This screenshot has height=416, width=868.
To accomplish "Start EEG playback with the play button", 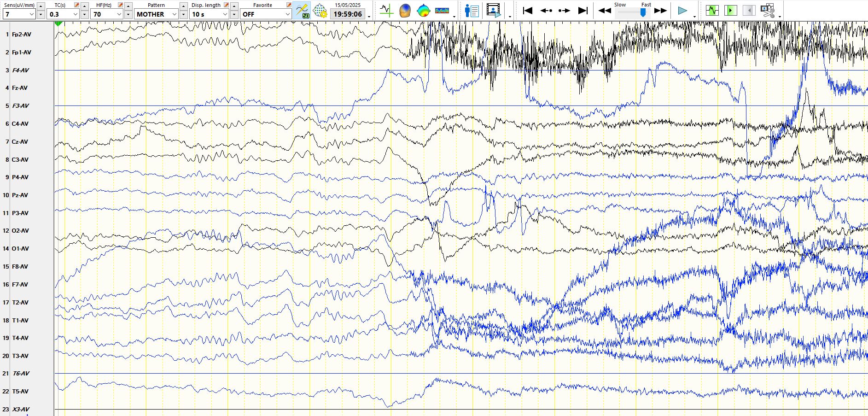I will click(x=682, y=10).
